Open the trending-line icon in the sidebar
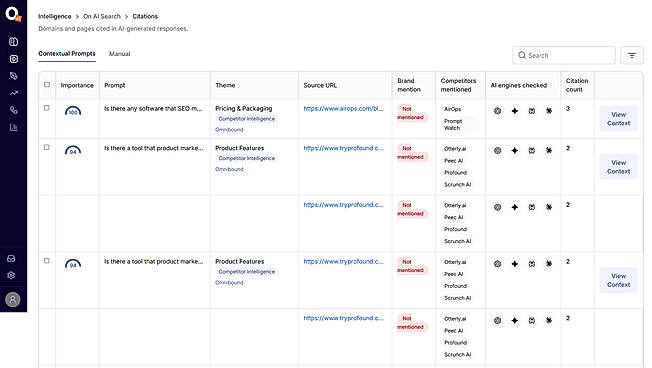The width and height of the screenshot is (652, 368). pos(13,93)
